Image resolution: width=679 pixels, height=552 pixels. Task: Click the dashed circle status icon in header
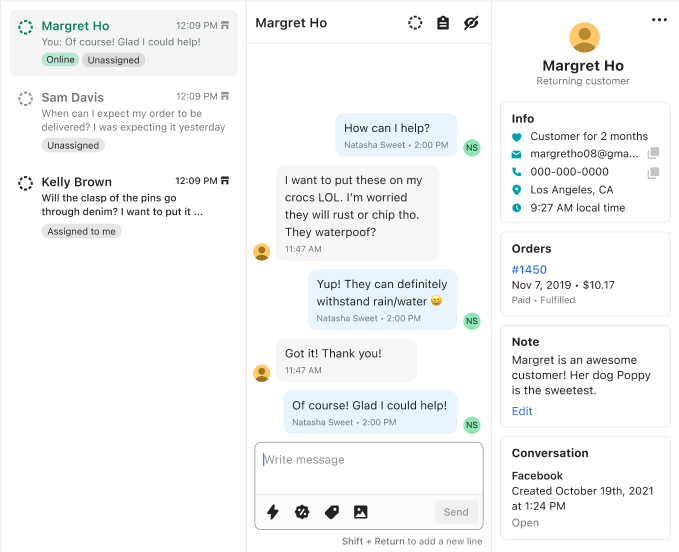pos(415,23)
